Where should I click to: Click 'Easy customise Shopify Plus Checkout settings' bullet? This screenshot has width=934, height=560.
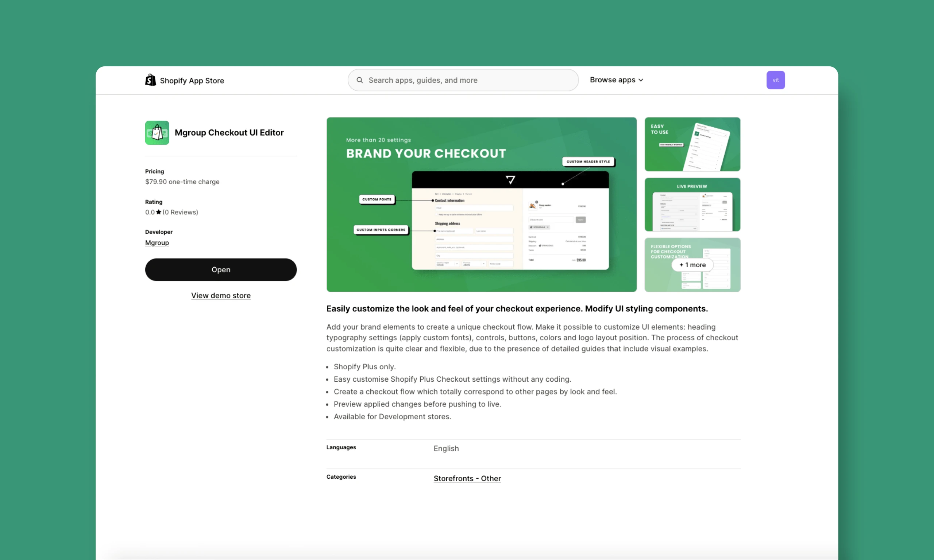click(452, 379)
